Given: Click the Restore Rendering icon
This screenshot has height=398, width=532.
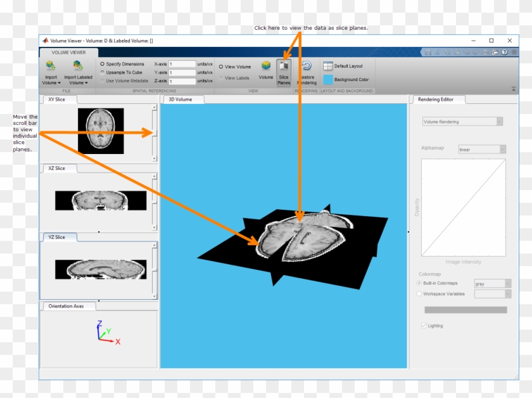Looking at the screenshot, I should tap(307, 67).
